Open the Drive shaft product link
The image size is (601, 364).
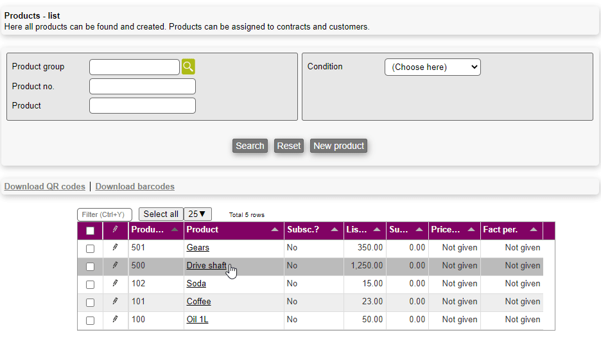206,266
